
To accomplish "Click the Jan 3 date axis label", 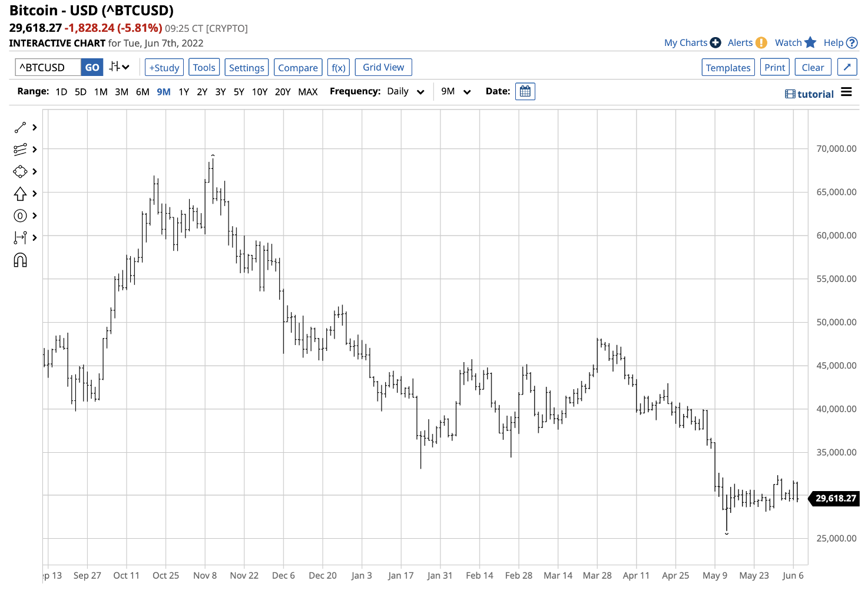I will 362,575.
